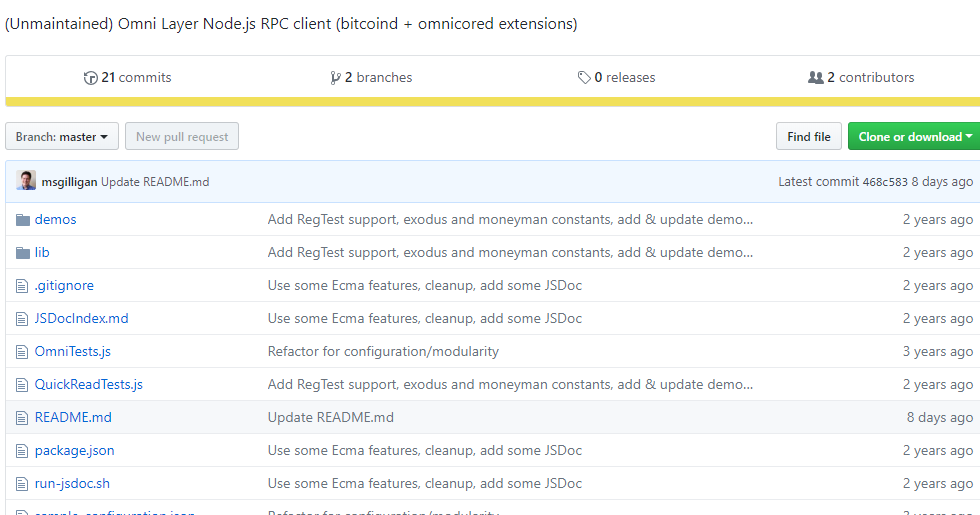This screenshot has height=515, width=980.
Task: Click the branches fork icon
Action: point(335,78)
